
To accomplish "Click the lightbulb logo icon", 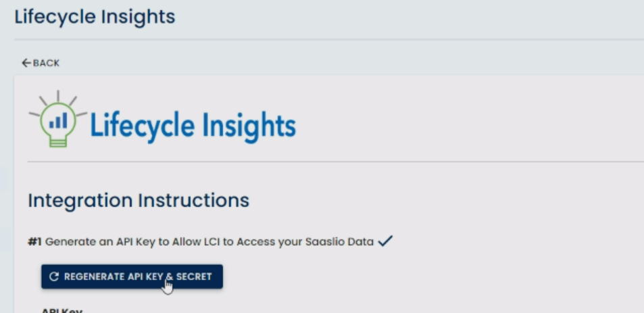I will tap(58, 120).
